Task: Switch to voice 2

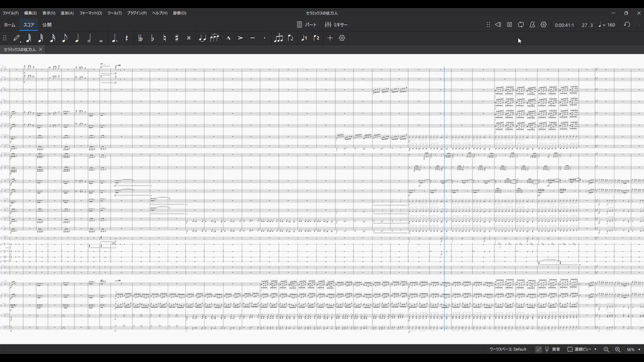Action: coord(316,38)
